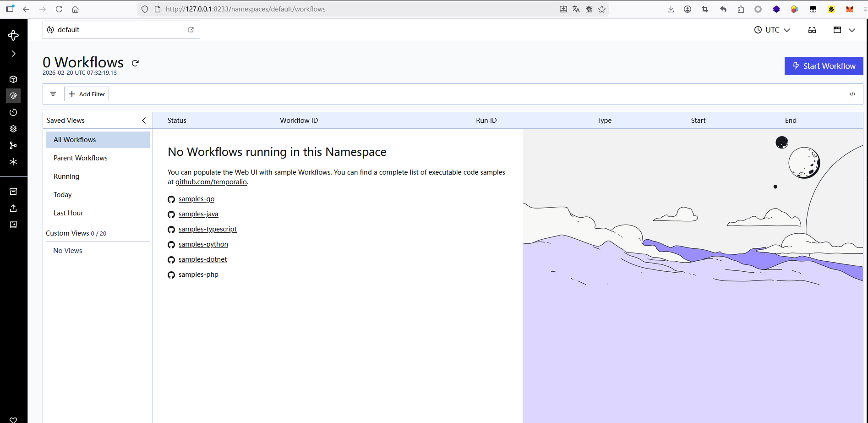Open Schedules via the clock sidebar icon
Image resolution: width=868 pixels, height=423 pixels.
tap(13, 112)
